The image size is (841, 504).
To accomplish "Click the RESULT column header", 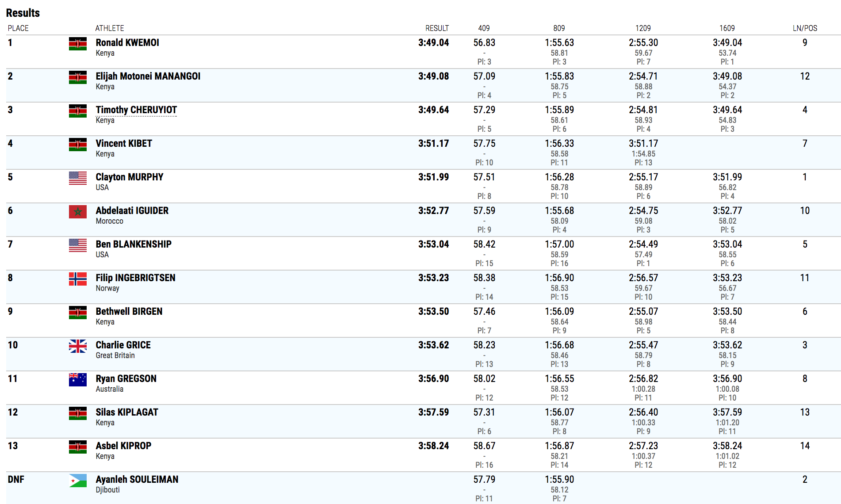I will pos(437,28).
